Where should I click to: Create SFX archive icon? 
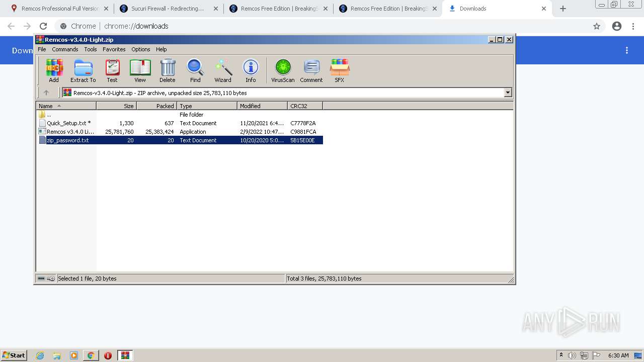click(340, 70)
